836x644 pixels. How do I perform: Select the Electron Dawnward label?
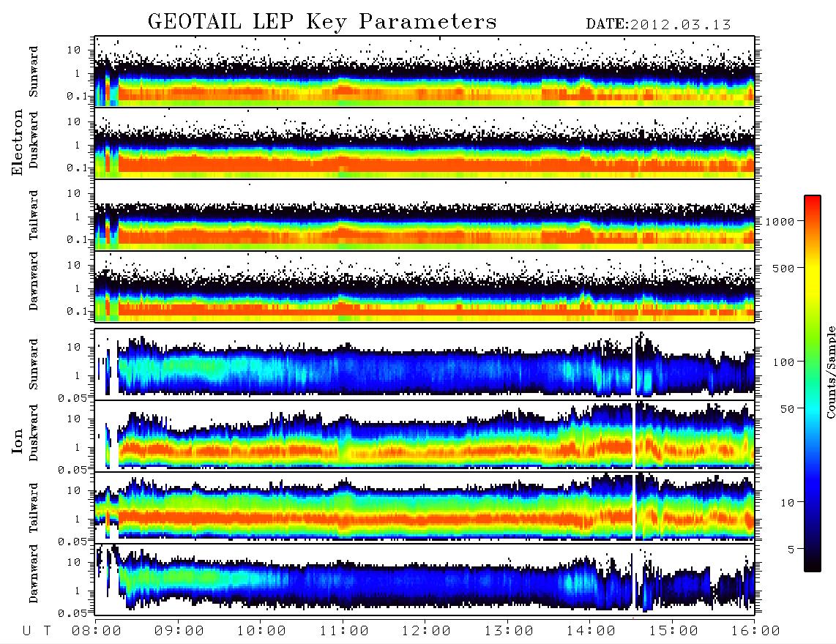pyautogui.click(x=34, y=281)
